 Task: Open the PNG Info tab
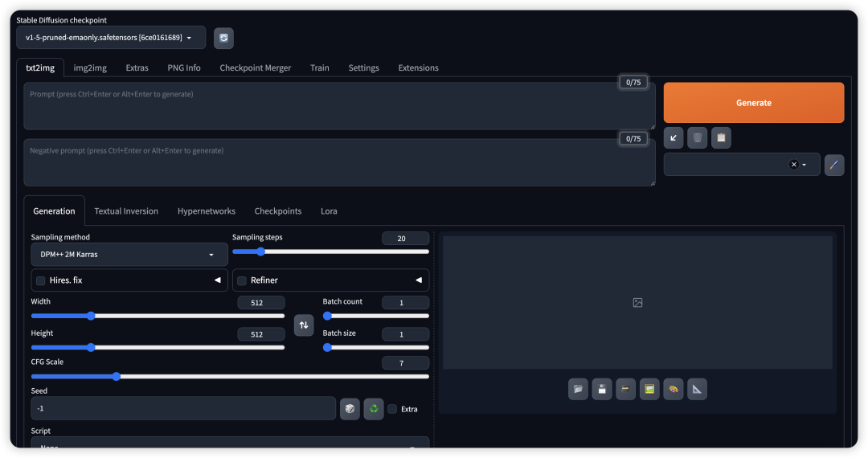pos(184,67)
